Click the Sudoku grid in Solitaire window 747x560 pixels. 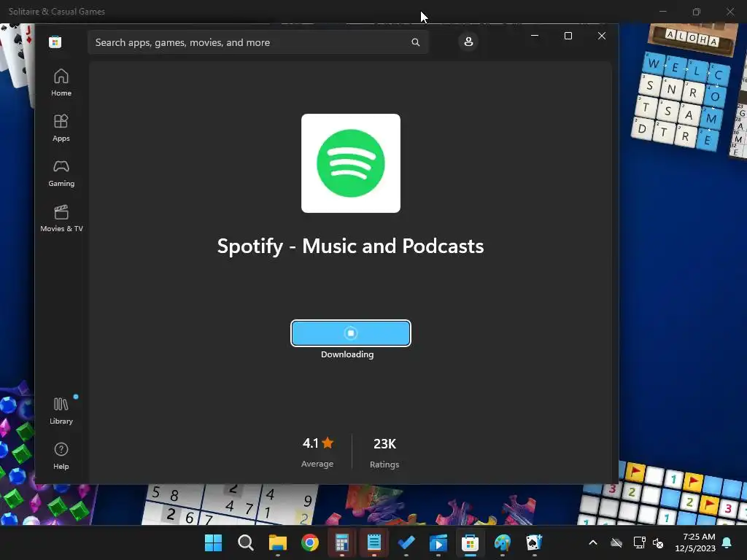pos(230,505)
